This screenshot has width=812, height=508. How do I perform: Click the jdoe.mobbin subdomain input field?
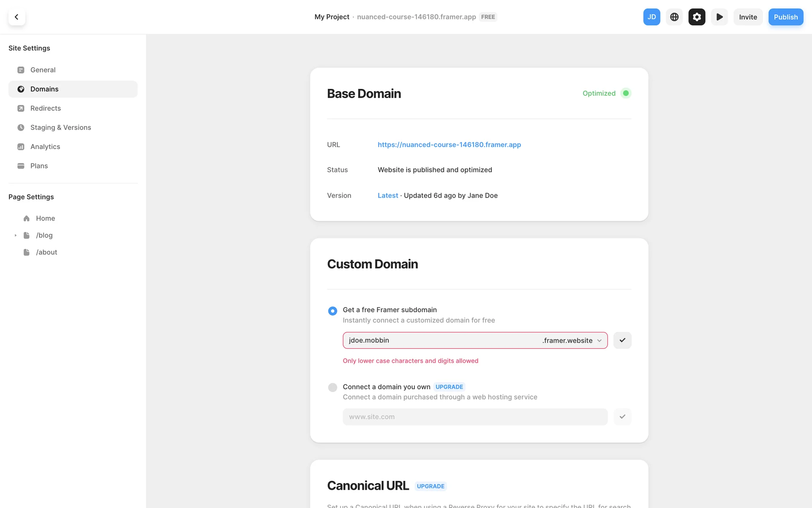point(440,341)
